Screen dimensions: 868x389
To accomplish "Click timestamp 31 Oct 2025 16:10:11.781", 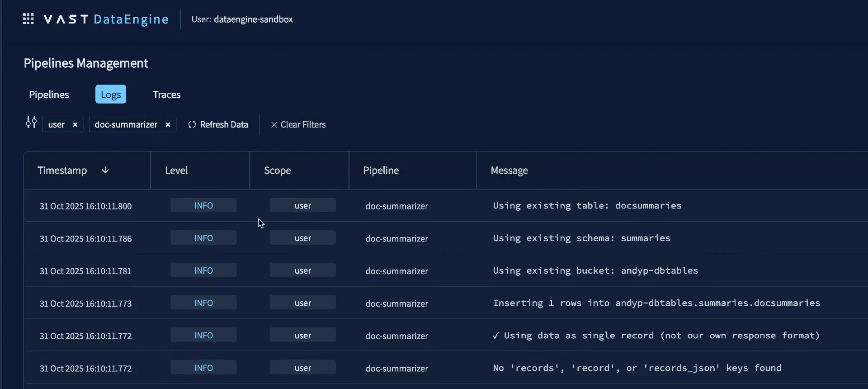I will click(x=85, y=271).
